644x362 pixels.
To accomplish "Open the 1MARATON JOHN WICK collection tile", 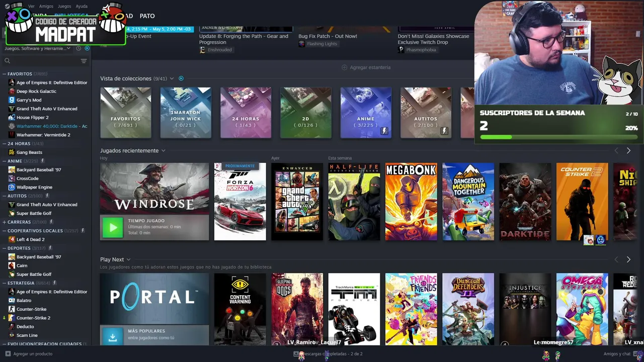I will click(x=186, y=113).
